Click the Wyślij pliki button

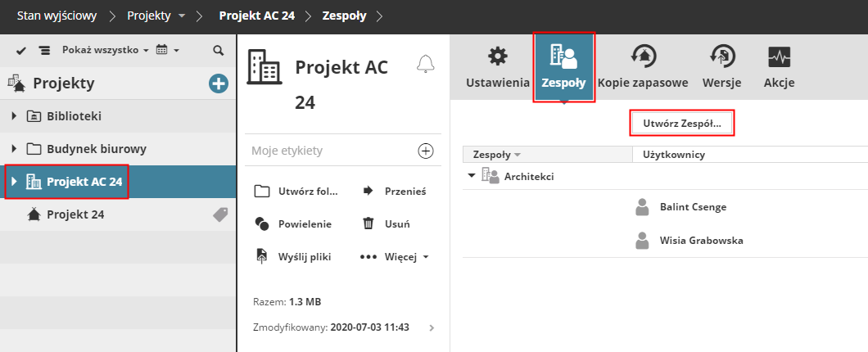coord(293,256)
